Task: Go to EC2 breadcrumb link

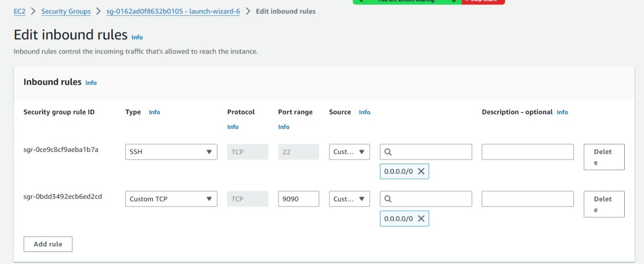Action: point(19,11)
